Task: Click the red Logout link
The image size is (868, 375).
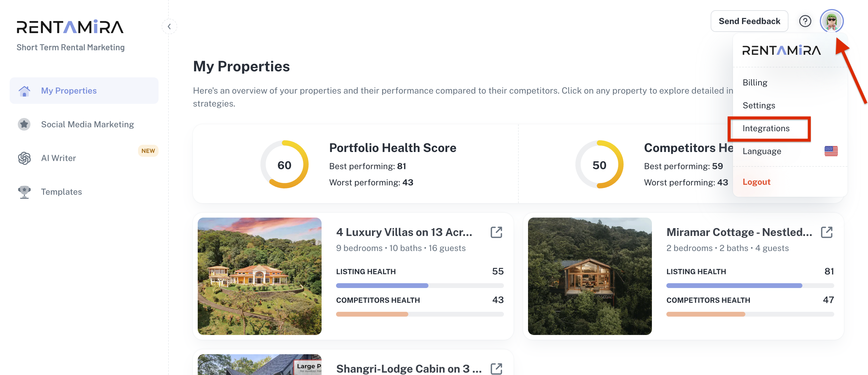Action: click(x=756, y=182)
